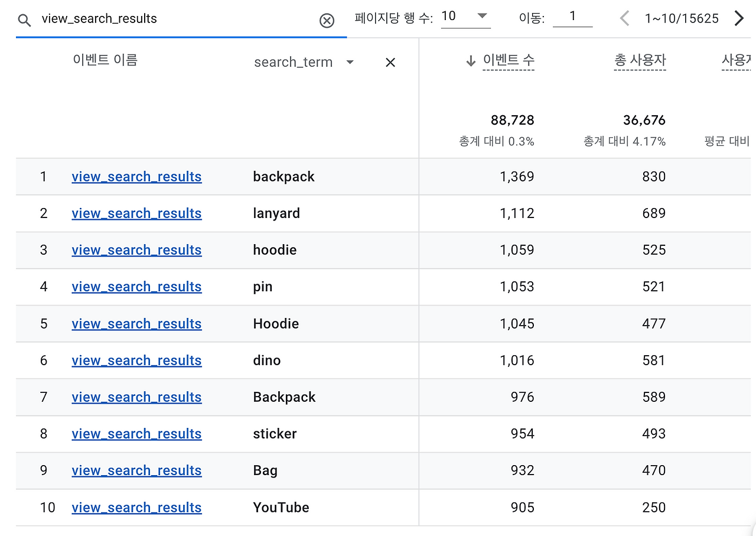The height and width of the screenshot is (536, 756).
Task: Select the lowercase backpack search term
Action: pos(284,177)
